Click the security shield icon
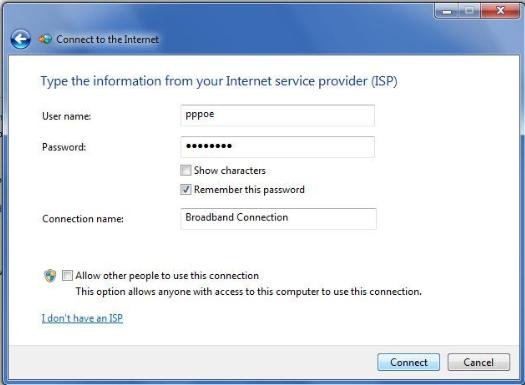Image resolution: width=525 pixels, height=385 pixels. (x=50, y=276)
